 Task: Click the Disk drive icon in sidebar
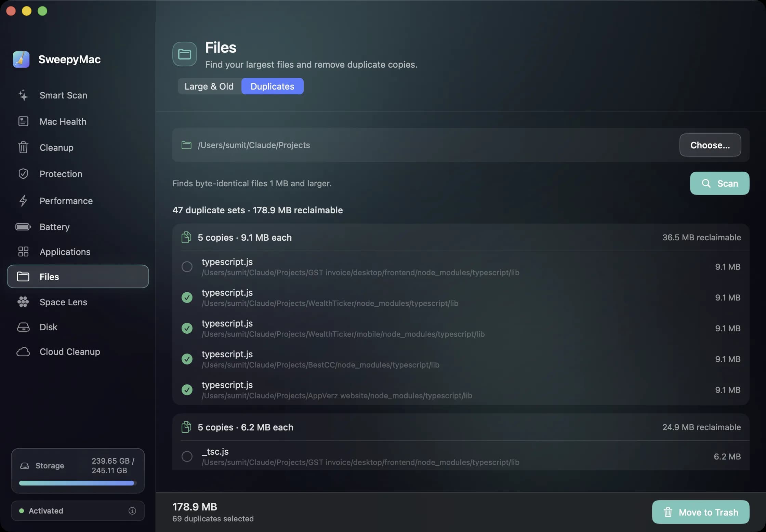click(23, 327)
